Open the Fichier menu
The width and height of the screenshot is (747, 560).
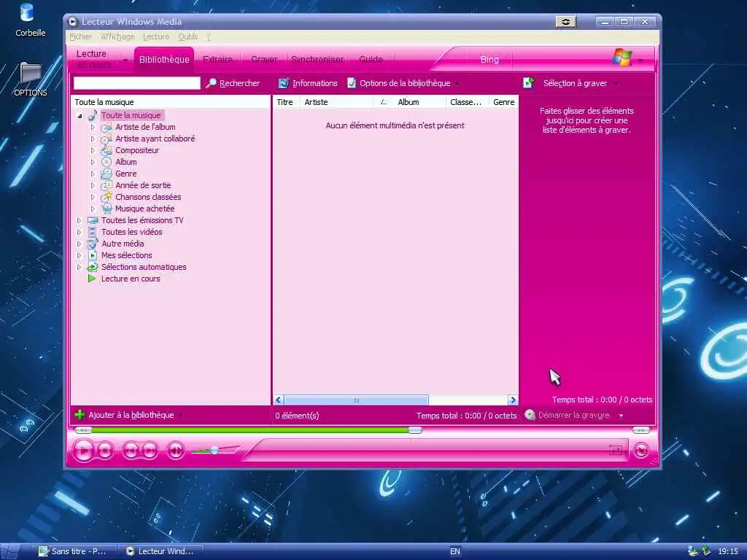(x=80, y=36)
